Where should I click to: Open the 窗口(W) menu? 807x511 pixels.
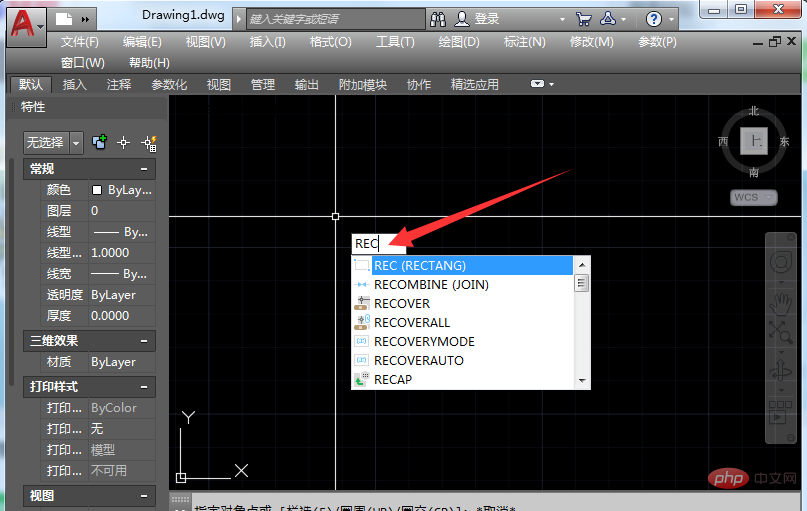tap(82, 63)
